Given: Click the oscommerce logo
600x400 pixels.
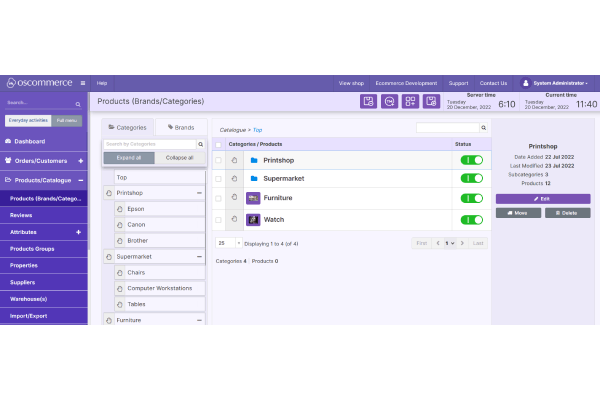Looking at the screenshot, I should click(x=39, y=83).
